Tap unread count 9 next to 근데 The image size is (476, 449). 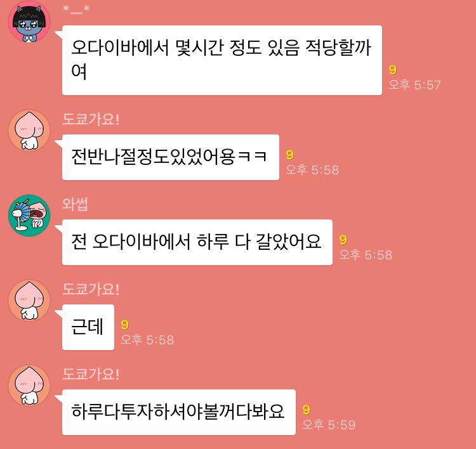[x=125, y=325]
